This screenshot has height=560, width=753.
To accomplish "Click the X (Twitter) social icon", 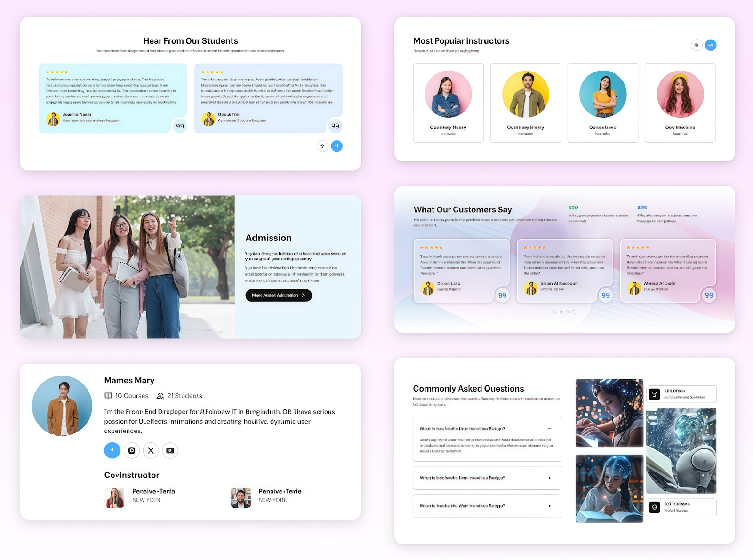I will (x=151, y=450).
